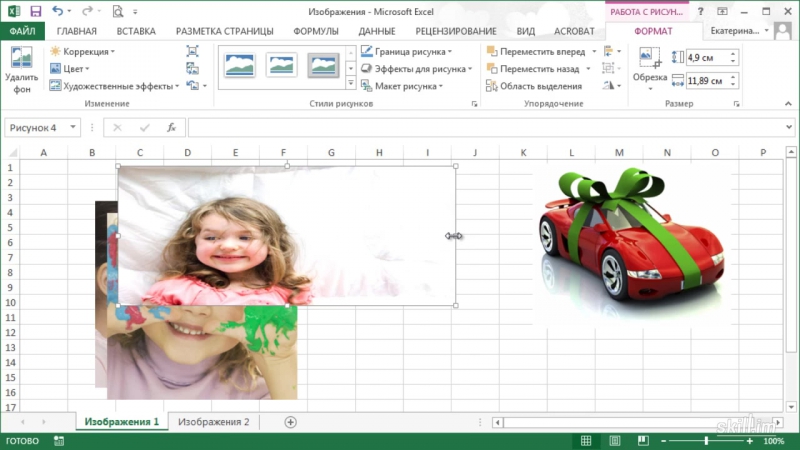Click the Undo arrow in the quick access toolbar
800x450 pixels.
(x=57, y=11)
